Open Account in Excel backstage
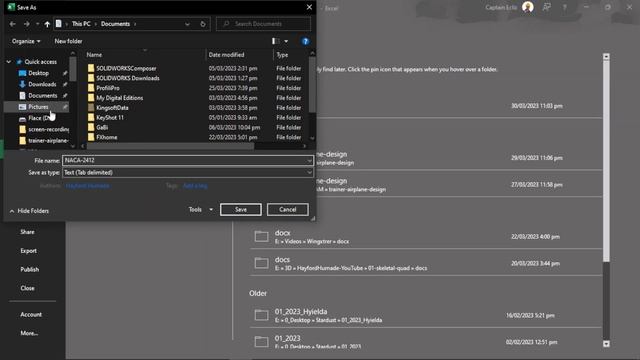The image size is (640, 360). pos(31,315)
